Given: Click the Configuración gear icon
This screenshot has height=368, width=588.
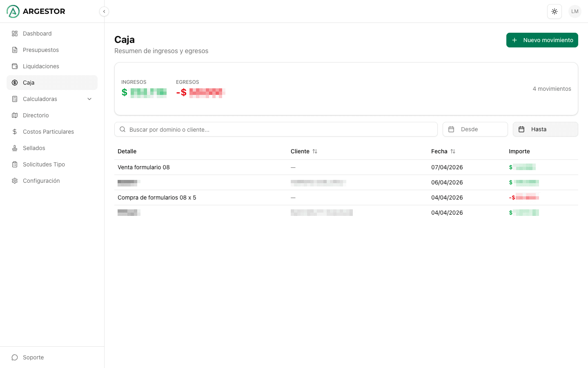Looking at the screenshot, I should pos(15,181).
